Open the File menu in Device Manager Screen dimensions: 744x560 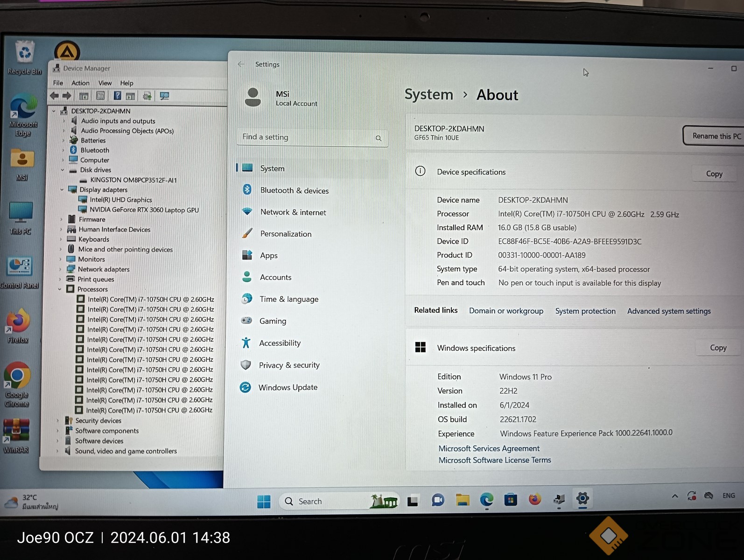tap(58, 83)
